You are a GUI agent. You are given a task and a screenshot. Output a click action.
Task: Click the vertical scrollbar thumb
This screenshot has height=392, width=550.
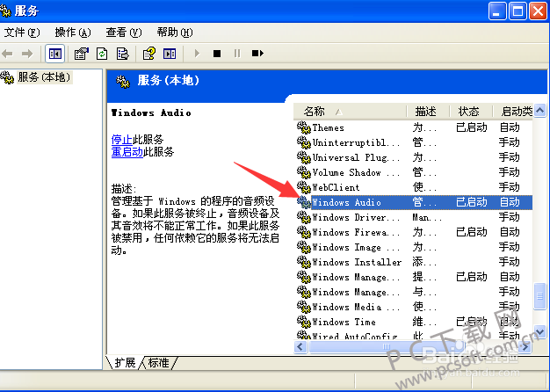click(x=539, y=296)
